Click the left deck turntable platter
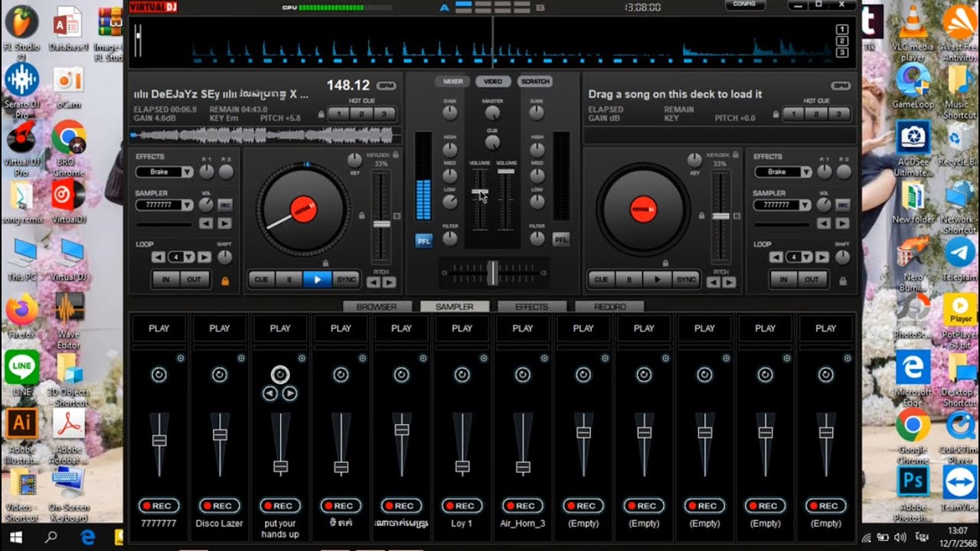Image resolution: width=980 pixels, height=551 pixels. 304,208
